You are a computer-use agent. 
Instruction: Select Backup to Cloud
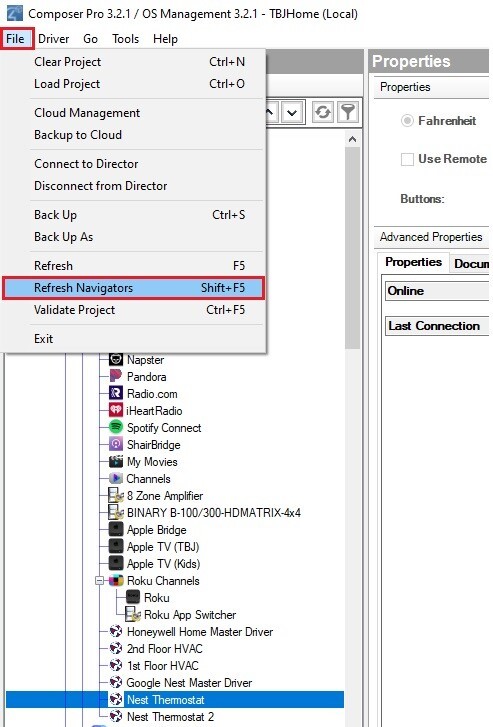coord(134,135)
